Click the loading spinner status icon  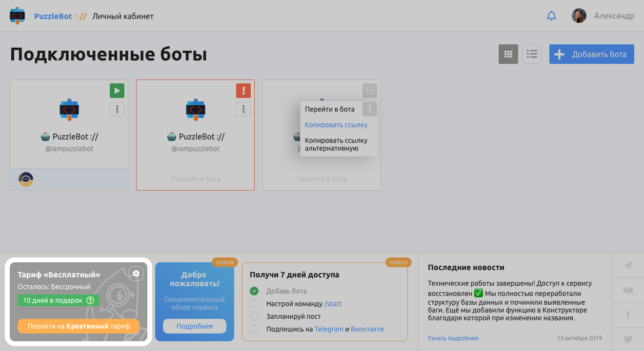[370, 91]
